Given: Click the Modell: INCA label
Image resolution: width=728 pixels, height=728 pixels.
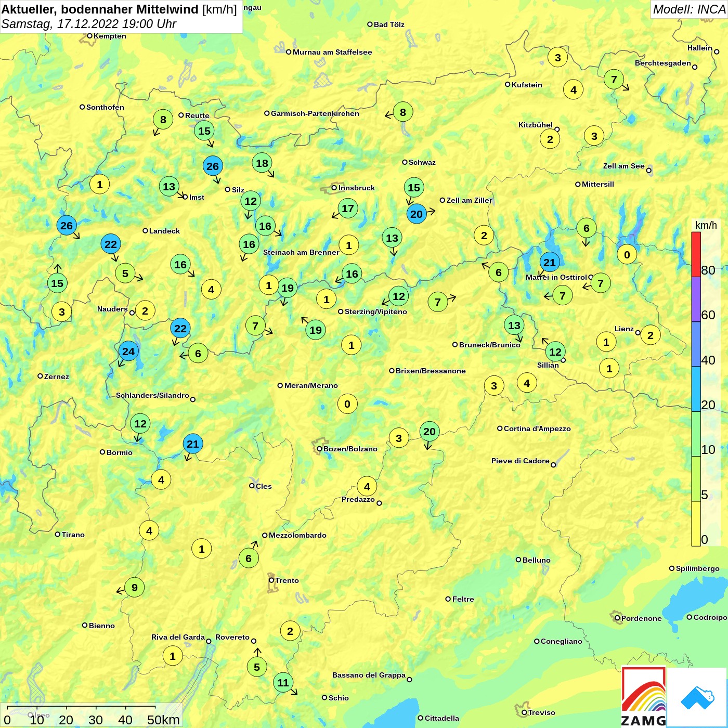Looking at the screenshot, I should [x=689, y=9].
